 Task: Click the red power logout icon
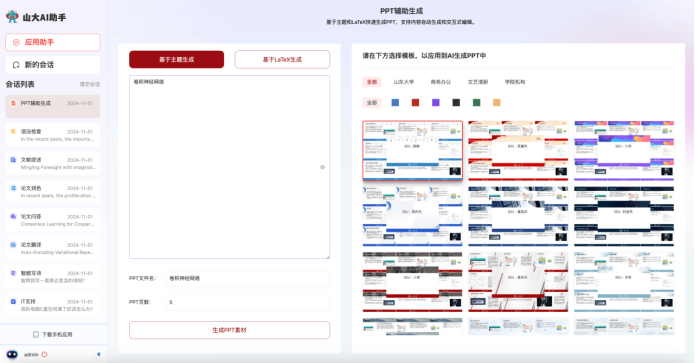44,354
